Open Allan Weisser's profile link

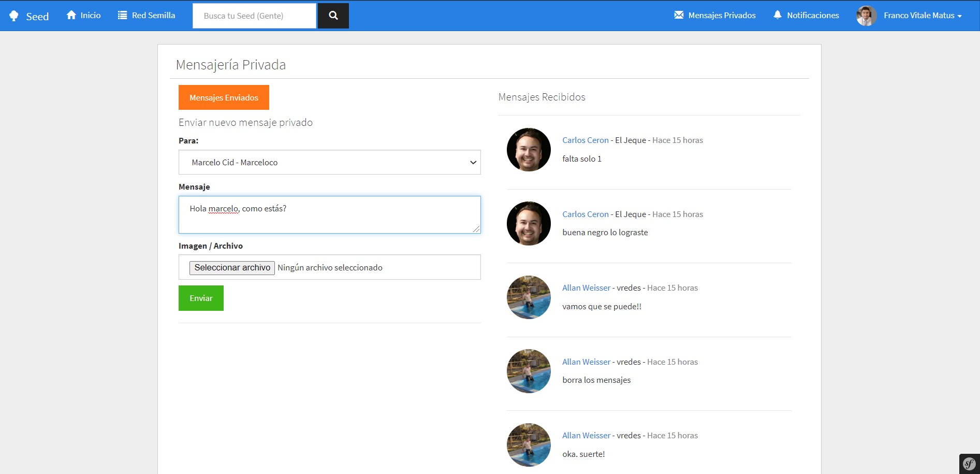(x=586, y=288)
